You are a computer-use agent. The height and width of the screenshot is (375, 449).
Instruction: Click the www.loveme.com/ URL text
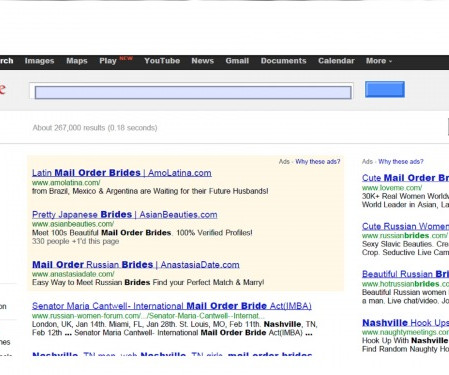392,188
